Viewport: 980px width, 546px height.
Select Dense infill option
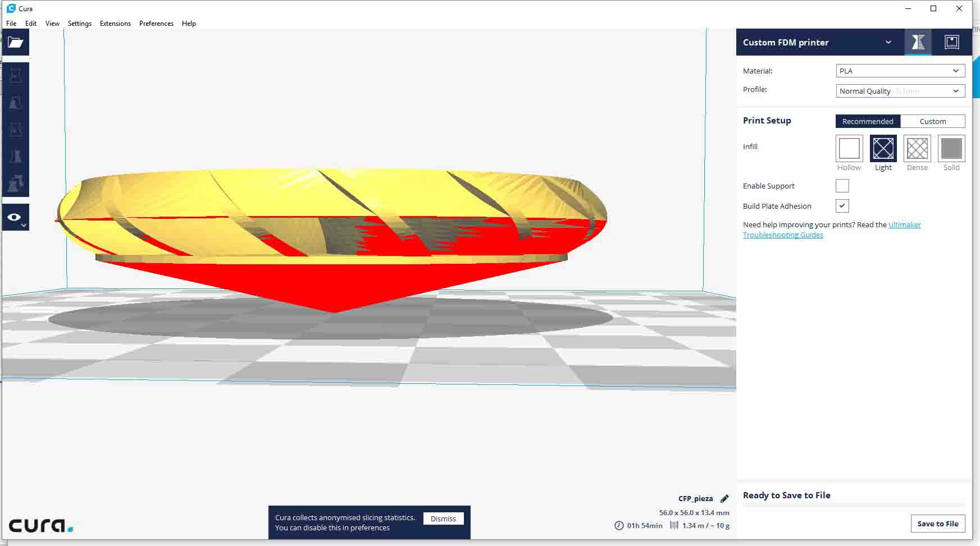(917, 149)
